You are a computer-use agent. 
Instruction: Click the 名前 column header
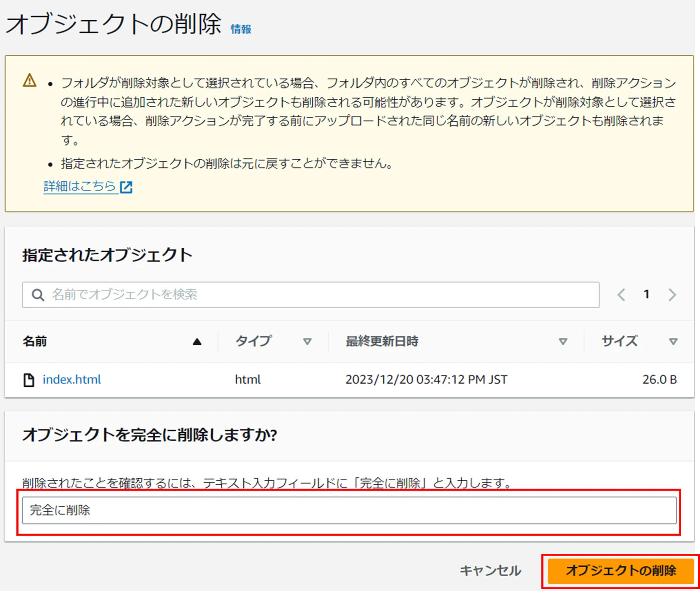[x=35, y=341]
